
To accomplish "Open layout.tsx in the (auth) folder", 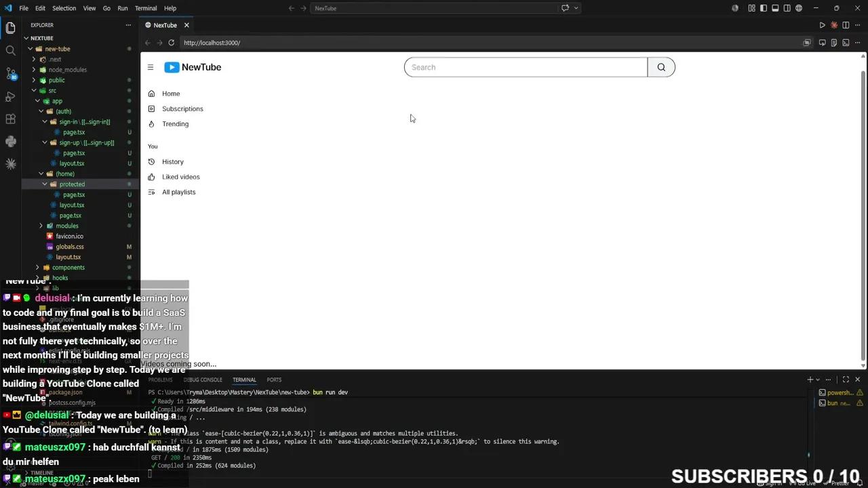I will [x=72, y=163].
